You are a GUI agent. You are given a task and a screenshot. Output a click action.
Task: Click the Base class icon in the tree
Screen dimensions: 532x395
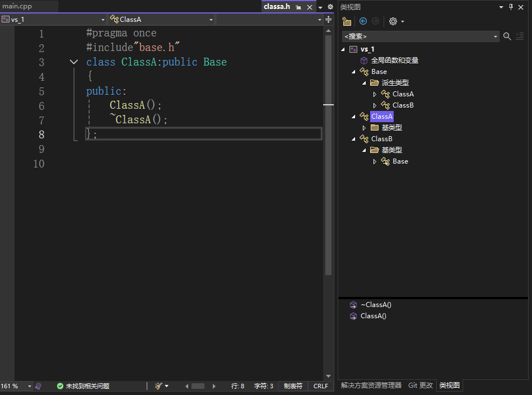[x=364, y=72]
